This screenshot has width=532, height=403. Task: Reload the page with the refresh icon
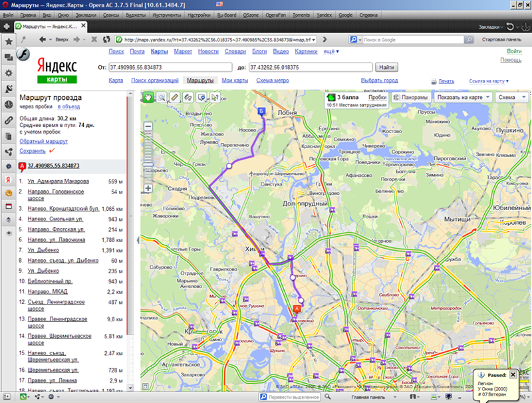click(106, 40)
